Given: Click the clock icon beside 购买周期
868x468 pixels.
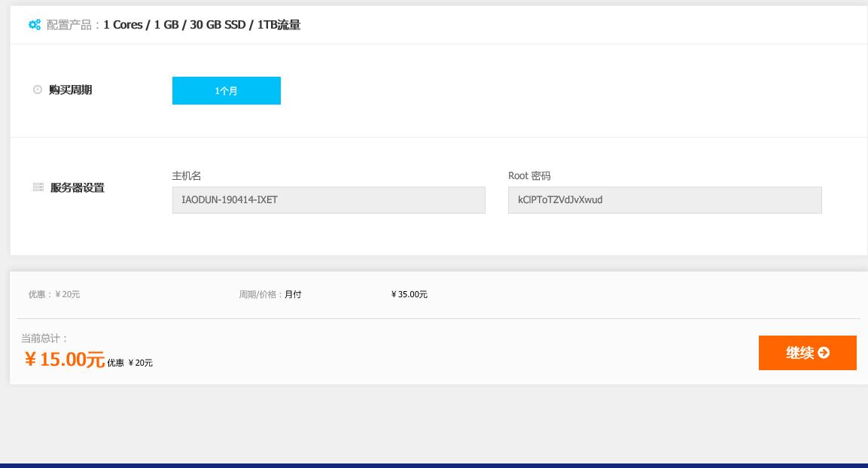Looking at the screenshot, I should click(x=38, y=90).
